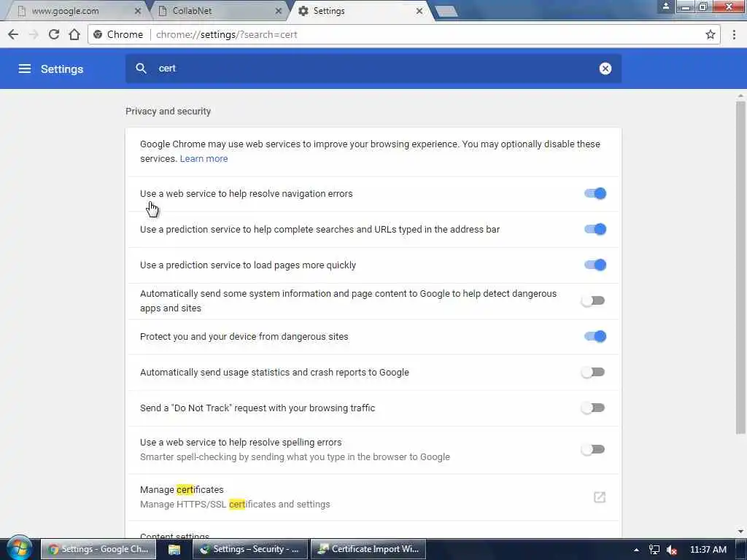The height and width of the screenshot is (560, 747).
Task: Open the file explorer taskbar icon
Action: click(174, 549)
